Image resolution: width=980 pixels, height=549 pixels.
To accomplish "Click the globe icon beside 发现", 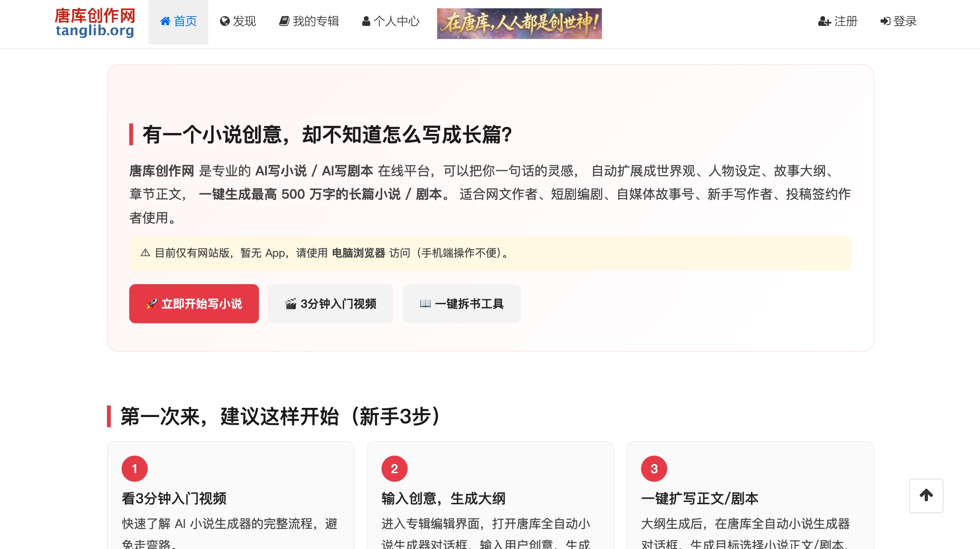I will (x=224, y=21).
